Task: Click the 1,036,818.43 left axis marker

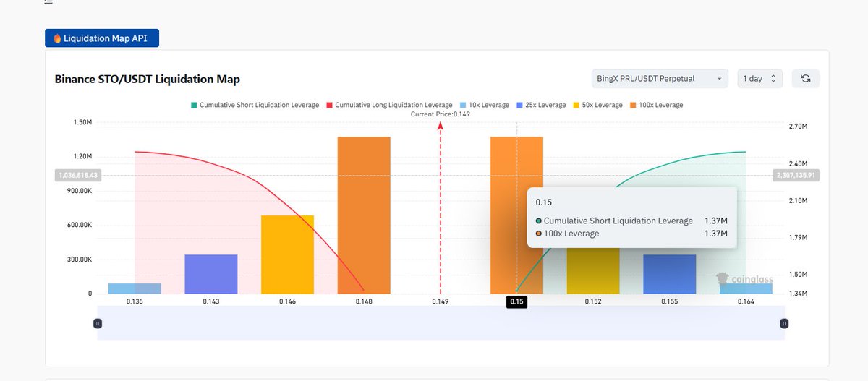Action: coord(78,175)
